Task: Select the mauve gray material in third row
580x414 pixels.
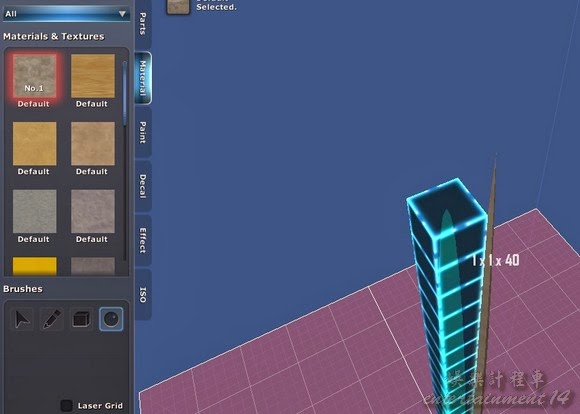Action: click(x=93, y=211)
